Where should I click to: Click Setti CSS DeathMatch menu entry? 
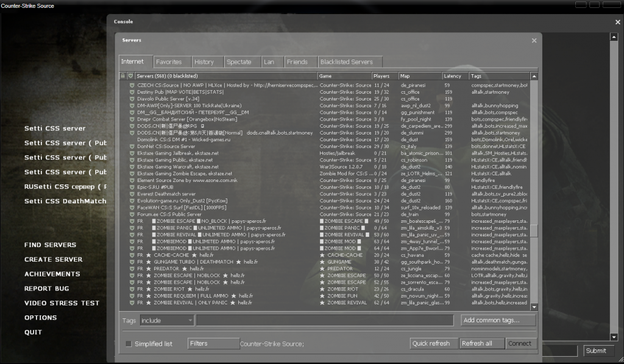(x=65, y=201)
